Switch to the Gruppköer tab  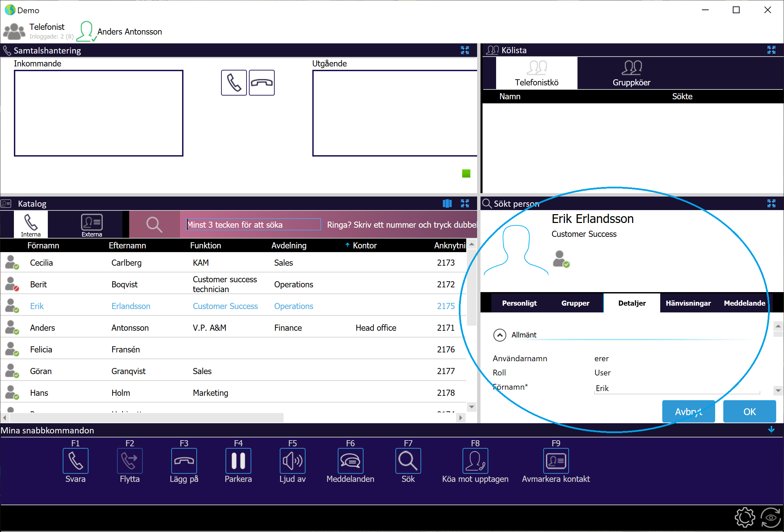pyautogui.click(x=631, y=73)
